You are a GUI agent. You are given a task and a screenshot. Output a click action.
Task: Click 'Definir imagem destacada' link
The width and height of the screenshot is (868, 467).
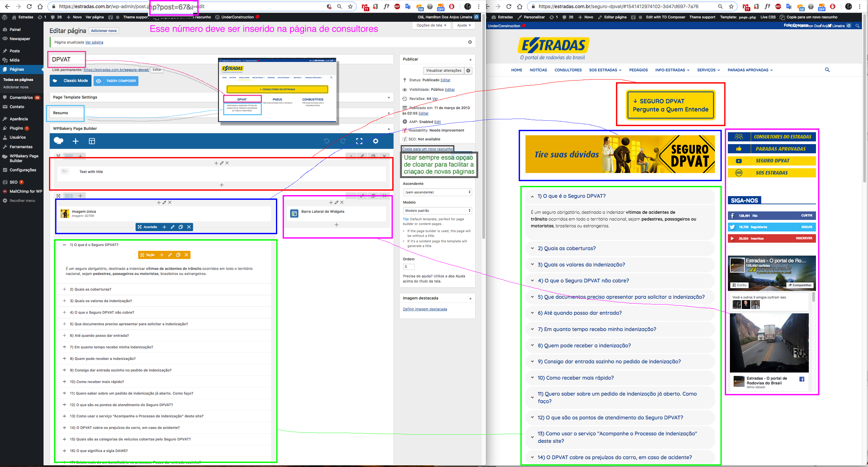click(x=425, y=309)
